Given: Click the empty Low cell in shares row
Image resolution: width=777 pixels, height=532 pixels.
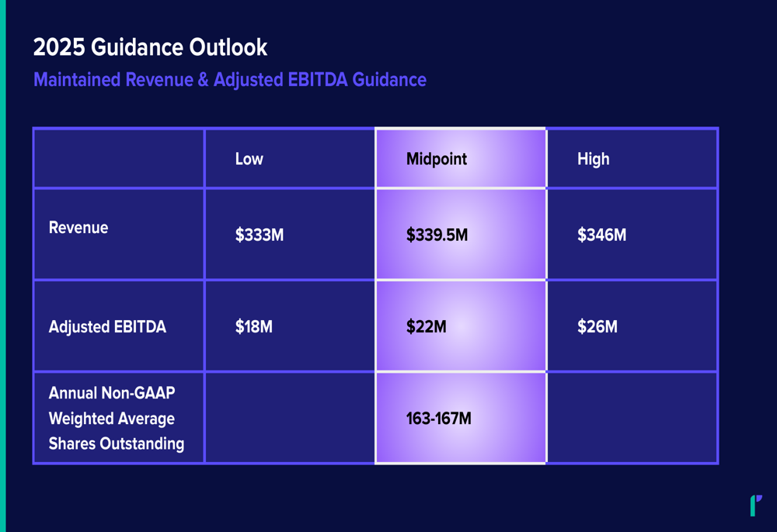Looking at the screenshot, I should point(290,418).
